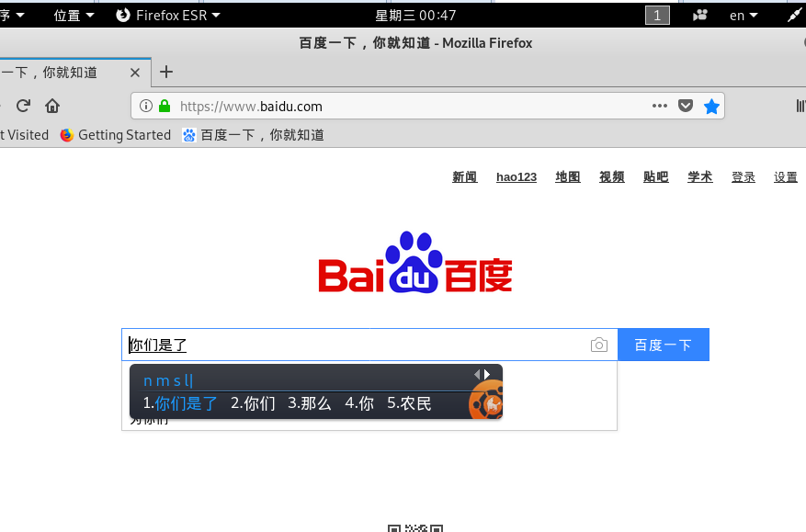Click the camera image search icon
The height and width of the screenshot is (532, 806).
click(599, 345)
